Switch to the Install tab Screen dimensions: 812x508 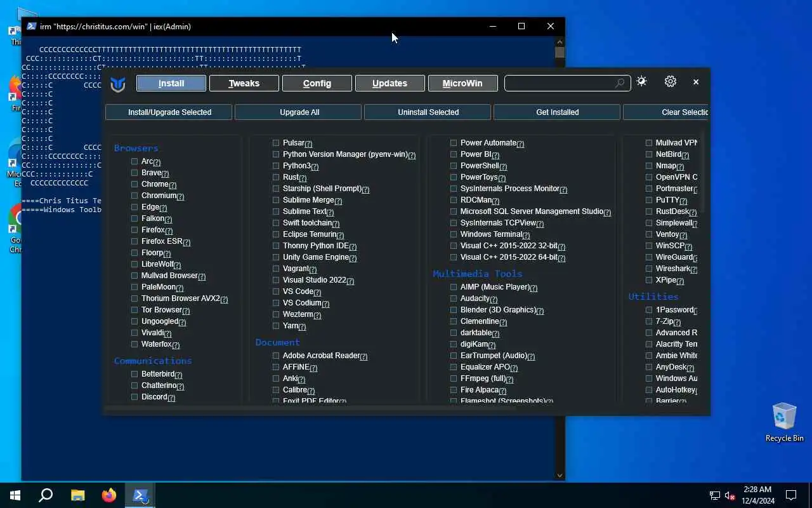point(171,83)
